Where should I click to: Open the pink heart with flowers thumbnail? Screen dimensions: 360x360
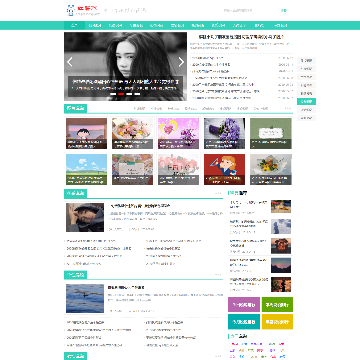point(178,133)
